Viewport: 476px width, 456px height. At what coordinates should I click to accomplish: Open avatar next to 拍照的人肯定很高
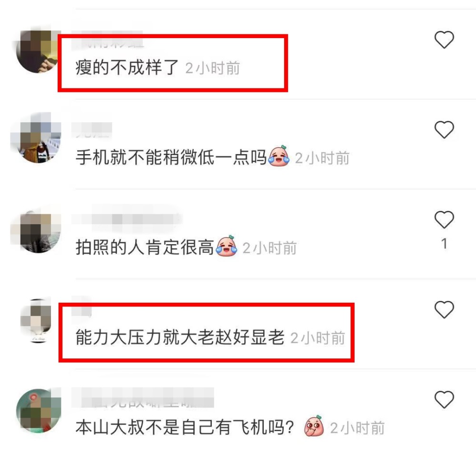point(37,231)
